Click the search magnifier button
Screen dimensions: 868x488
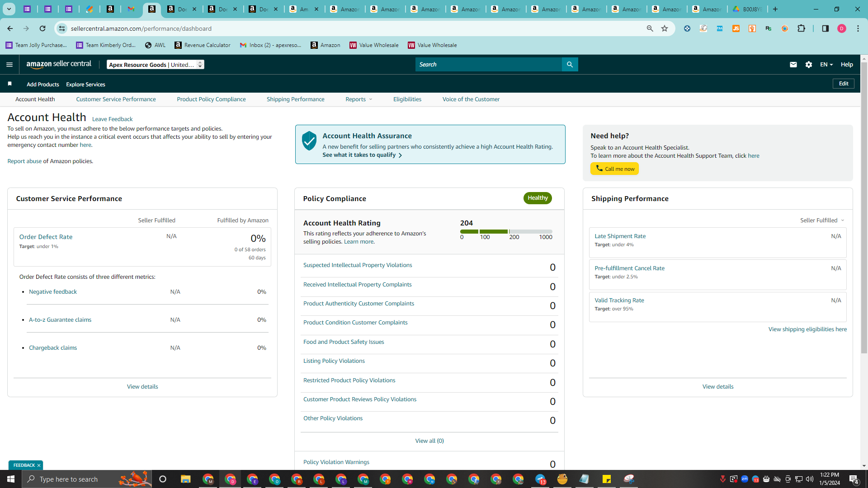pyautogui.click(x=570, y=65)
